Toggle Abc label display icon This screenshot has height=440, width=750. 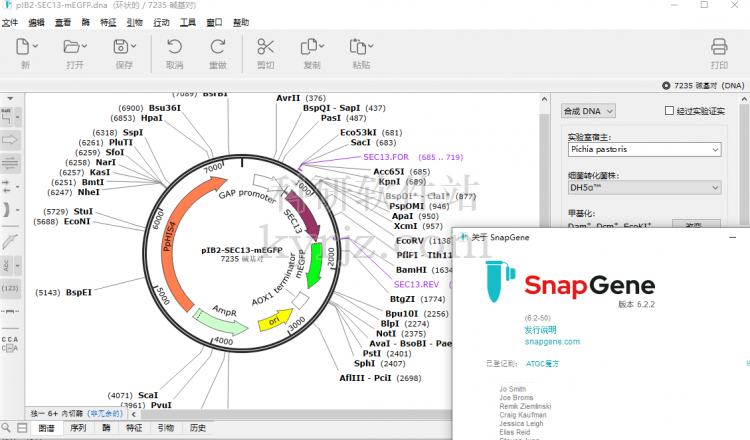[6, 265]
